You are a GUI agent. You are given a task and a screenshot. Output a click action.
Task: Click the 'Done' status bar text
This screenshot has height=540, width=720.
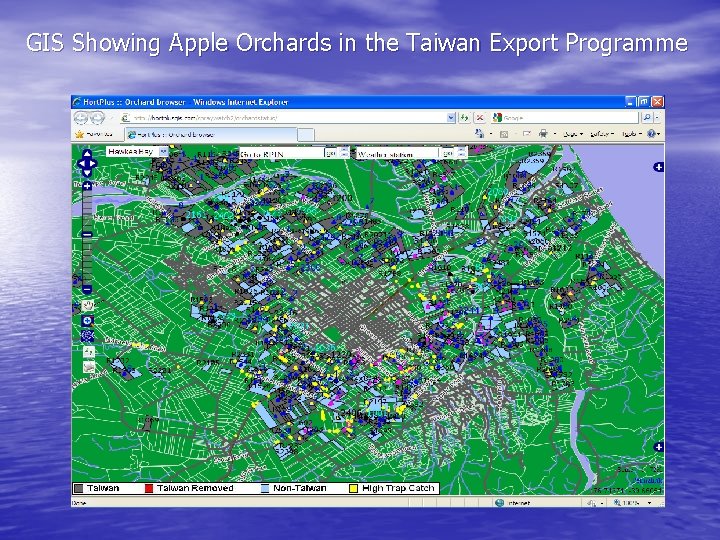point(79,503)
